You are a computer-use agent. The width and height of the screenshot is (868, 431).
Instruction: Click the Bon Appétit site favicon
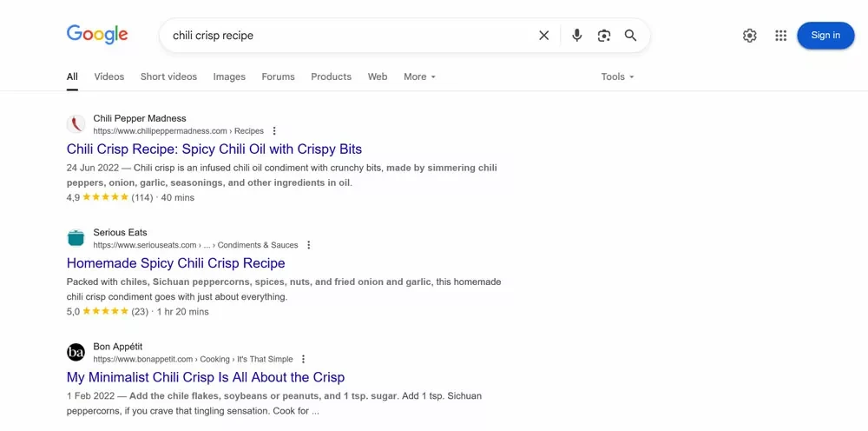tap(76, 352)
